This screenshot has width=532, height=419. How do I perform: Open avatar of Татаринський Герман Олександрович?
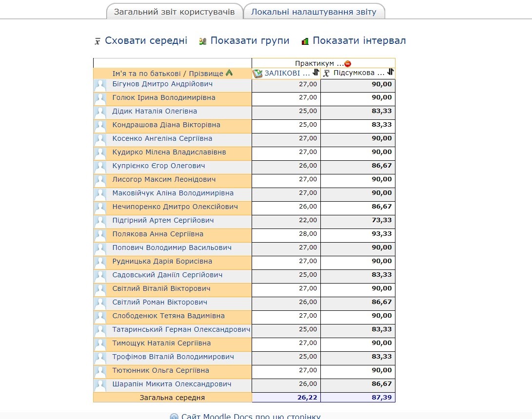[x=100, y=330]
